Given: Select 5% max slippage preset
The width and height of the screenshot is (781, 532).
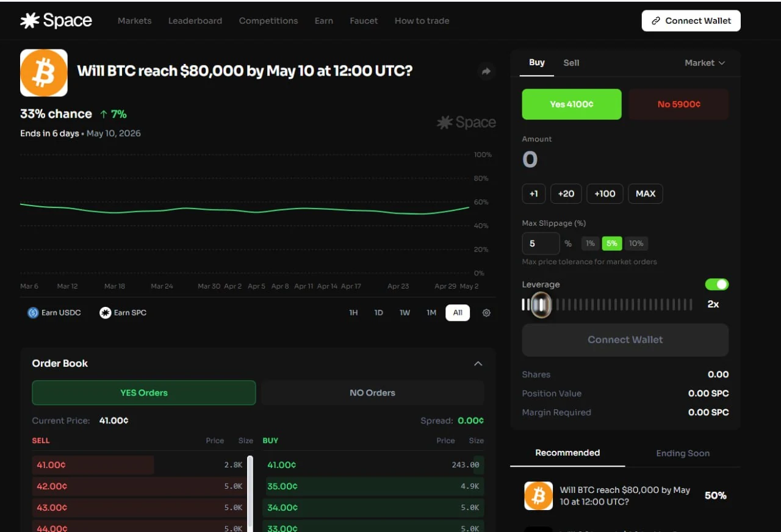Looking at the screenshot, I should pos(612,243).
